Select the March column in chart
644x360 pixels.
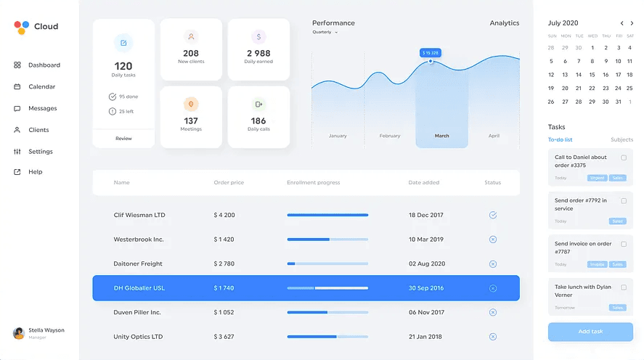(x=442, y=105)
